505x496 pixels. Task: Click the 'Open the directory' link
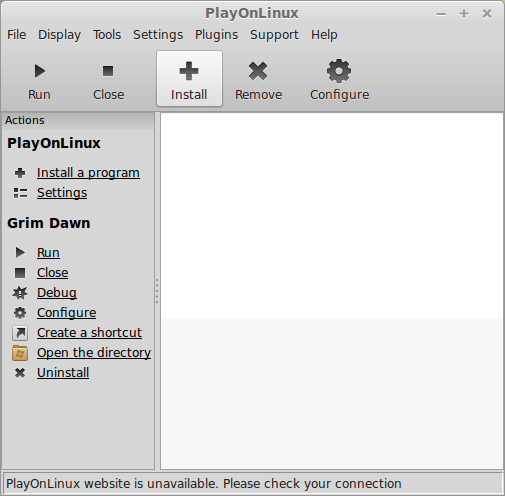point(94,353)
